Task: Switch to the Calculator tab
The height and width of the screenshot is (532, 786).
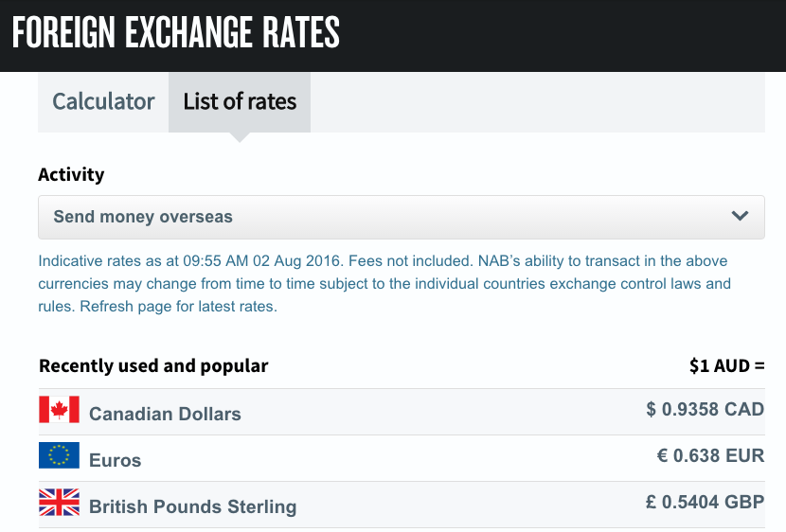Action: pyautogui.click(x=103, y=101)
